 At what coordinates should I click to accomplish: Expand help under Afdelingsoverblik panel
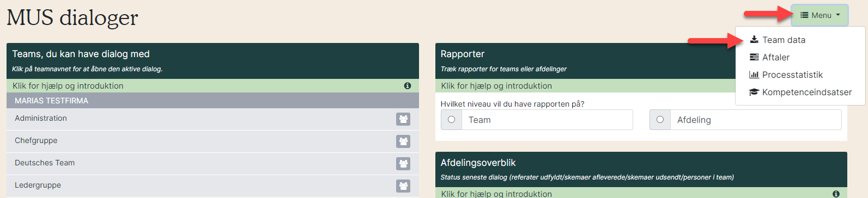(641, 193)
